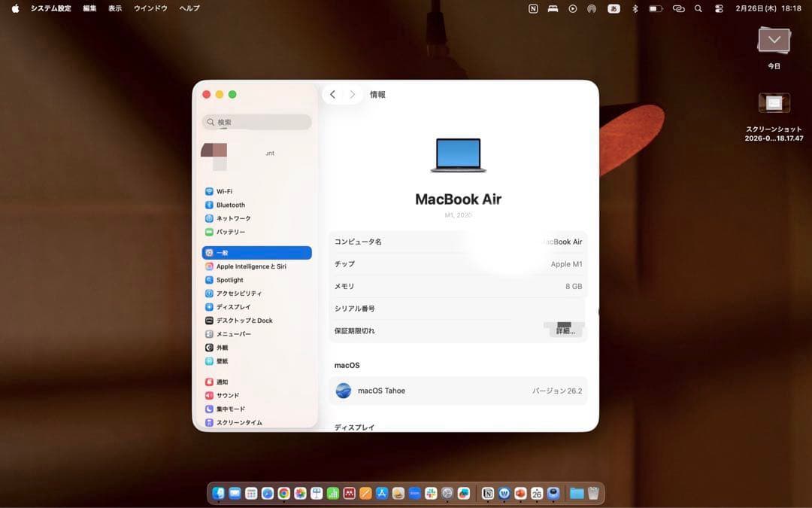Viewport: 812px width, 508px height.
Task: Open Slack from the Dock
Action: [431, 493]
